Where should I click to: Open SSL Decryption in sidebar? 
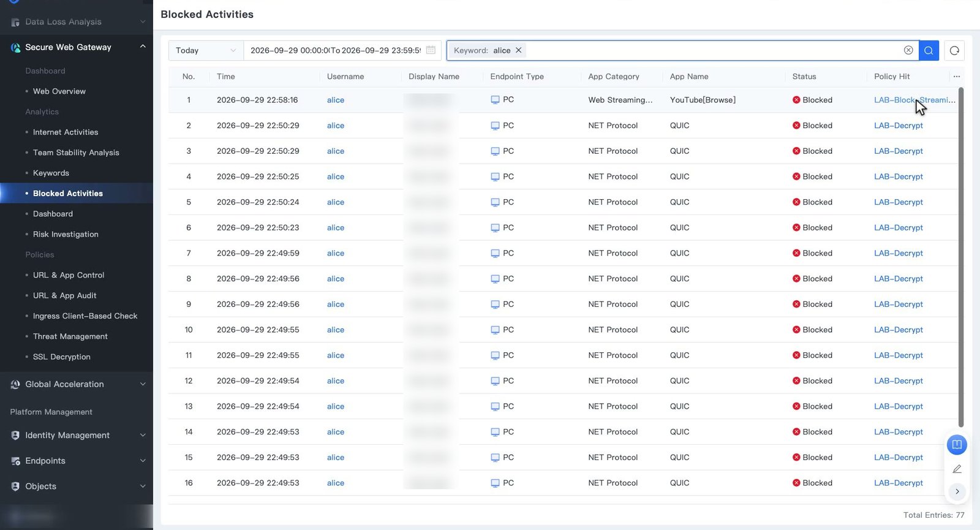point(62,357)
